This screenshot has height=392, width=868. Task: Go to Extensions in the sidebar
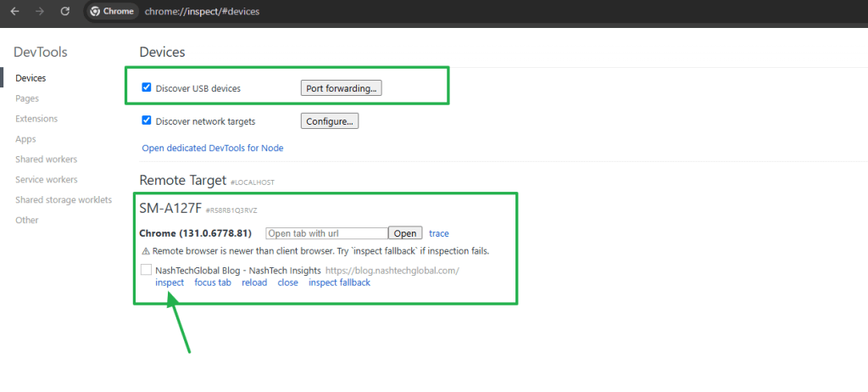tap(36, 119)
